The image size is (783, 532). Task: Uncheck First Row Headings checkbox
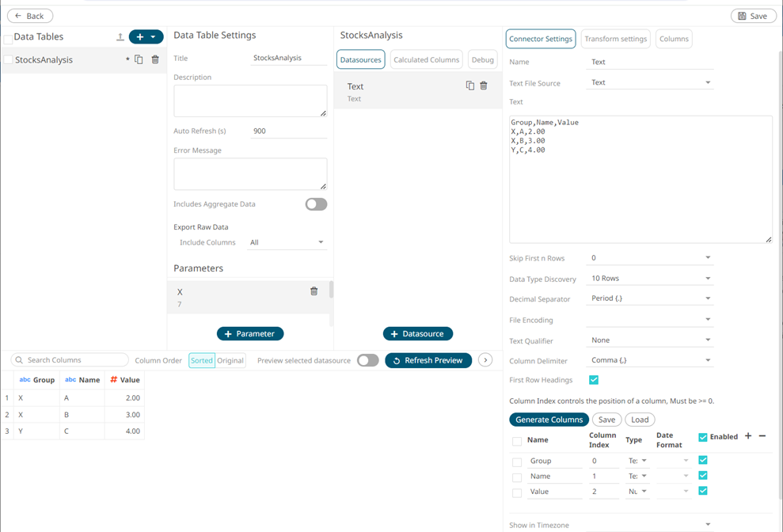click(x=594, y=380)
